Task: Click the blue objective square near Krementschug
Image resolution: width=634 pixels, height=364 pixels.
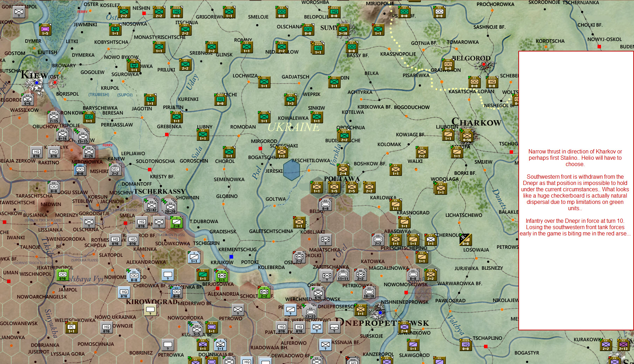Action: 231,257
